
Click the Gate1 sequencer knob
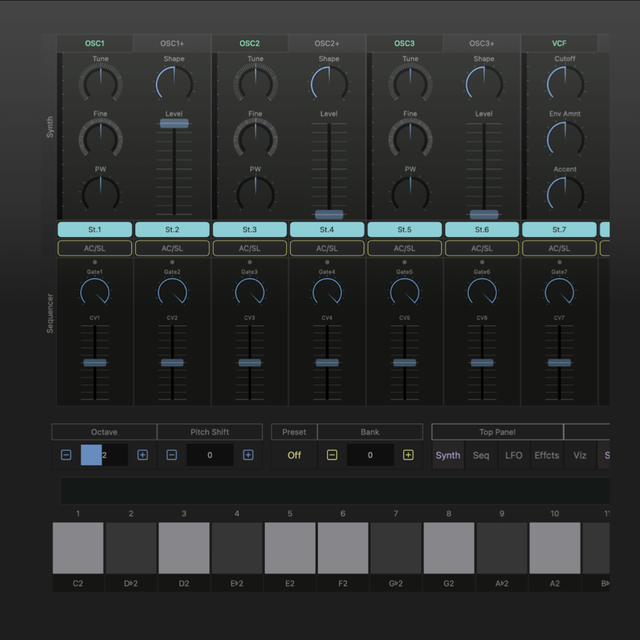(x=95, y=293)
